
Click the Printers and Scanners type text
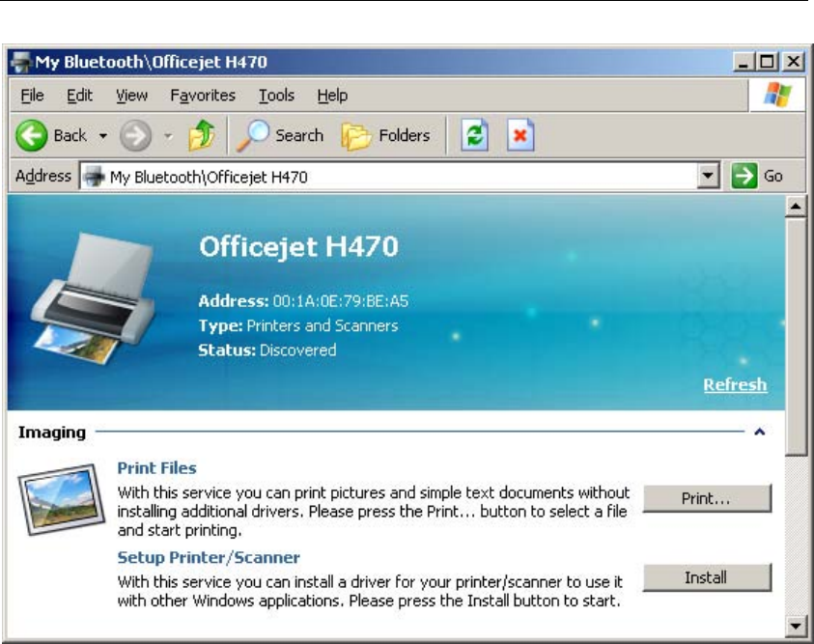pyautogui.click(x=323, y=326)
